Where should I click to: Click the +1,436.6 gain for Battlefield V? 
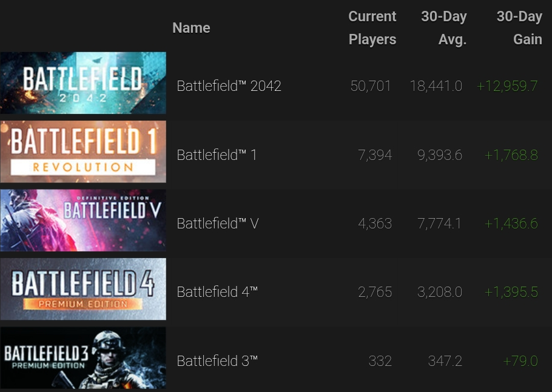click(x=511, y=224)
